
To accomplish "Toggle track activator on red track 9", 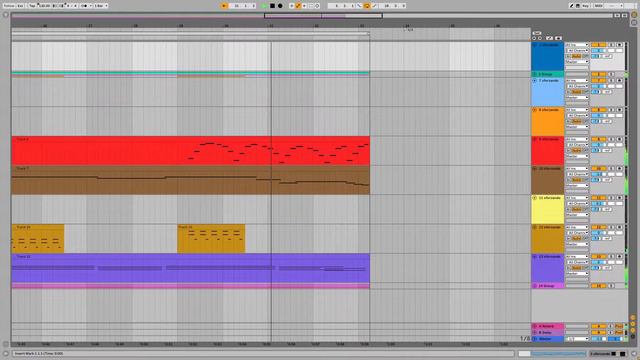I will coord(599,139).
